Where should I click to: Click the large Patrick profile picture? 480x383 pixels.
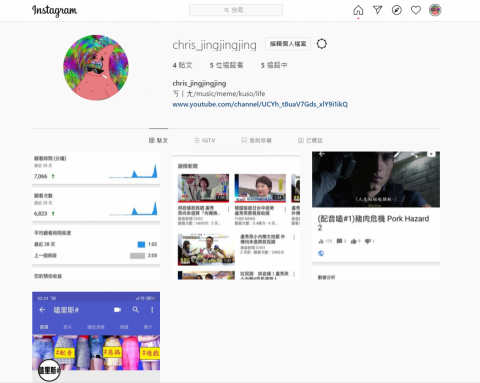coord(96,67)
